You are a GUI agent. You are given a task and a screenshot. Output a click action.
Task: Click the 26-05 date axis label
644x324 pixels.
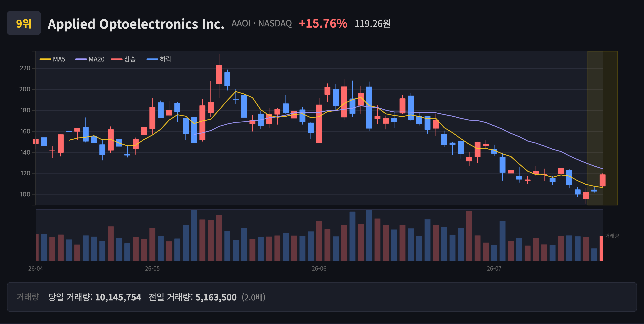tap(152, 268)
